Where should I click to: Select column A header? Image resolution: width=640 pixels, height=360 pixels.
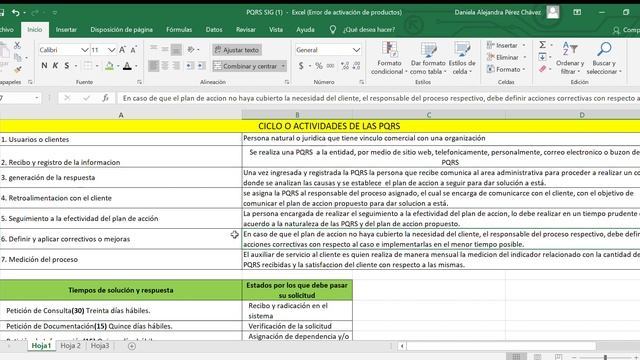click(121, 115)
